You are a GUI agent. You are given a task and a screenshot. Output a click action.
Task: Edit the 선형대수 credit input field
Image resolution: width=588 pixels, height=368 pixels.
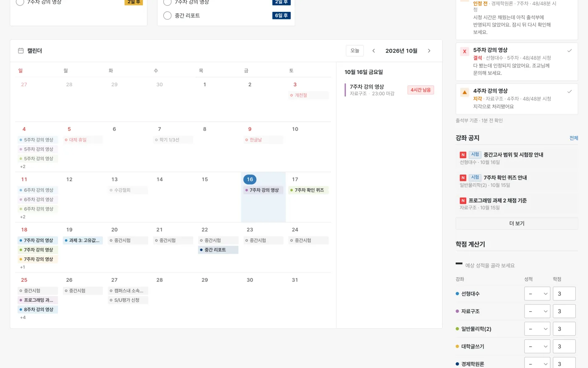(x=564, y=294)
